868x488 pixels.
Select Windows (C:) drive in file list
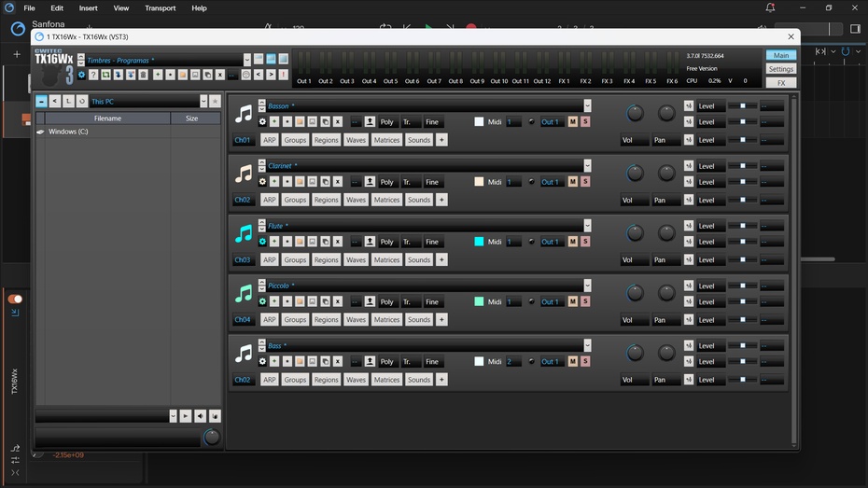(x=68, y=132)
